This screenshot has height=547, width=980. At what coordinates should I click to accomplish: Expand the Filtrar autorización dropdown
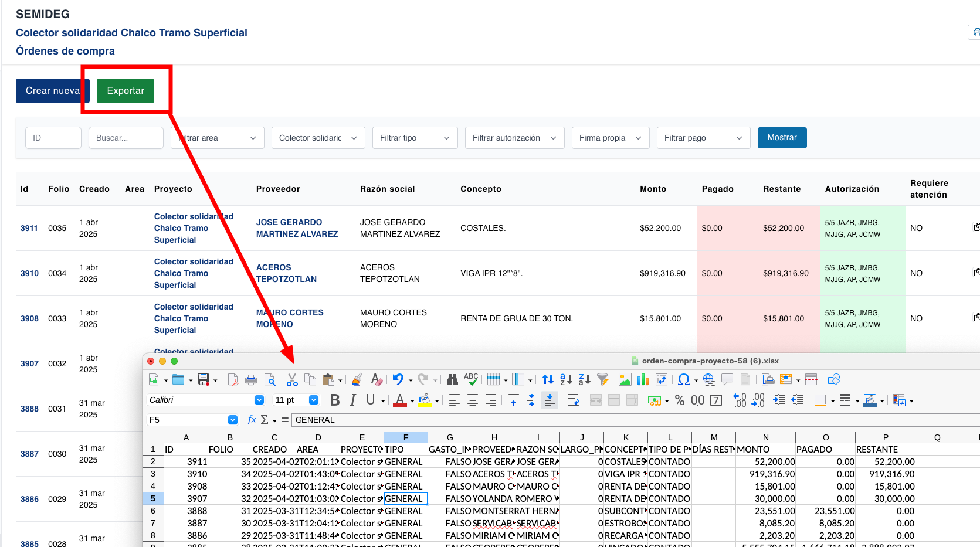514,138
